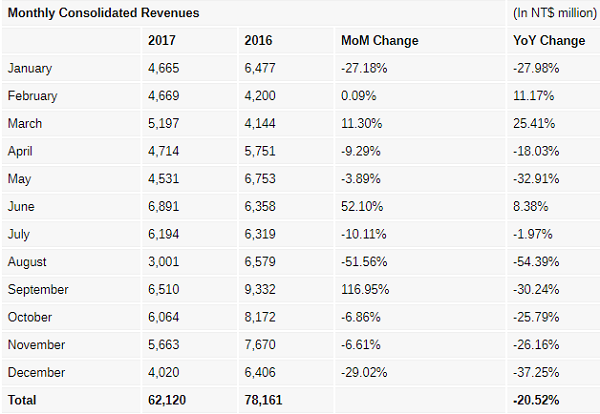Click the 2017 column header
The height and width of the screenshot is (414, 600).
point(162,41)
